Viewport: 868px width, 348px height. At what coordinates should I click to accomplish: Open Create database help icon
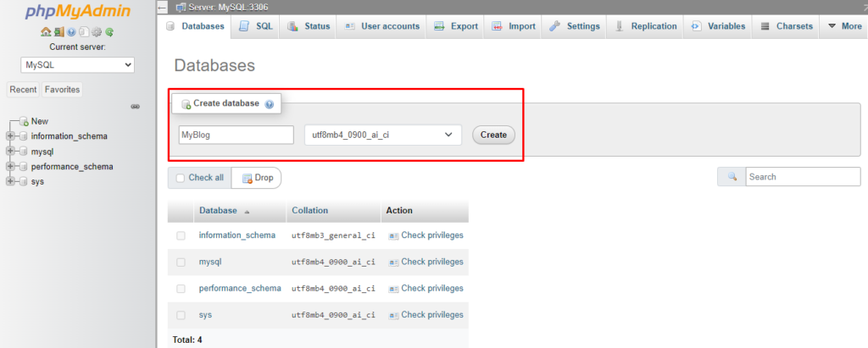point(270,104)
